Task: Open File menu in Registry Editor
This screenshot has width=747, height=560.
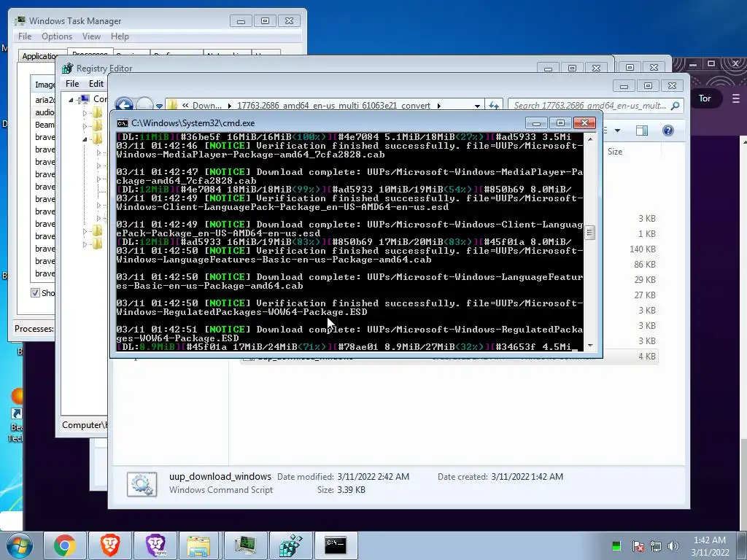Action: pos(72,83)
